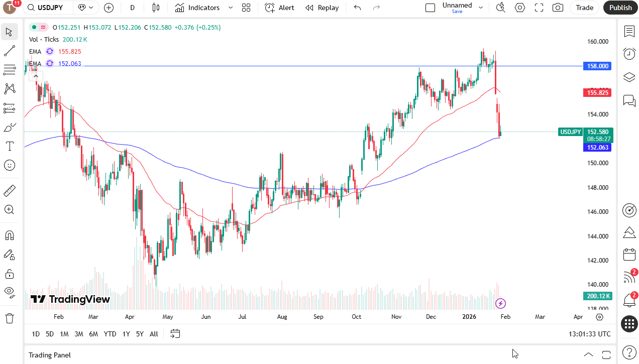Toggle magnet mode
The image size is (639, 364).
click(x=9, y=235)
